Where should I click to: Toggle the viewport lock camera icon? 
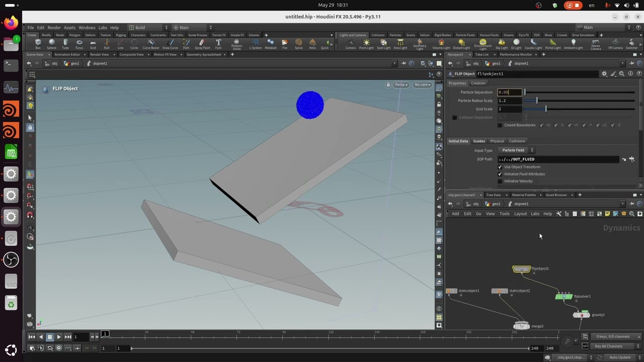point(388,84)
